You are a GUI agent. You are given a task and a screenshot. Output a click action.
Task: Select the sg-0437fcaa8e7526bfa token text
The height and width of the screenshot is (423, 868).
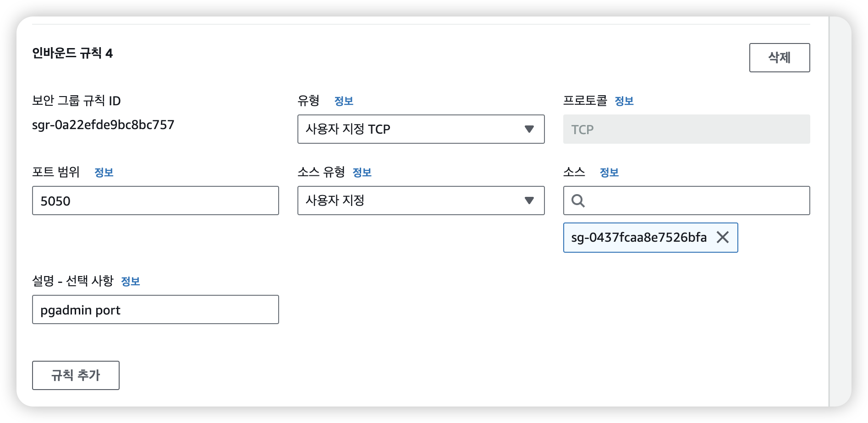point(638,237)
